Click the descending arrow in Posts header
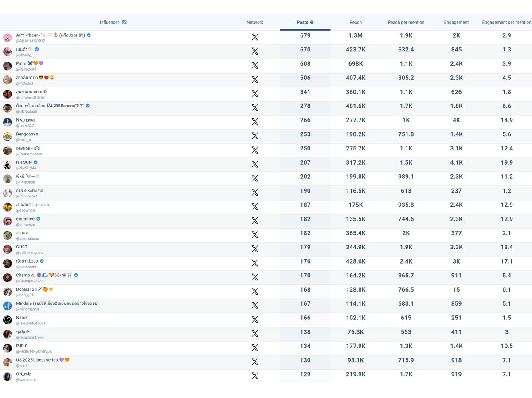The width and height of the screenshot is (532, 398). [312, 22]
